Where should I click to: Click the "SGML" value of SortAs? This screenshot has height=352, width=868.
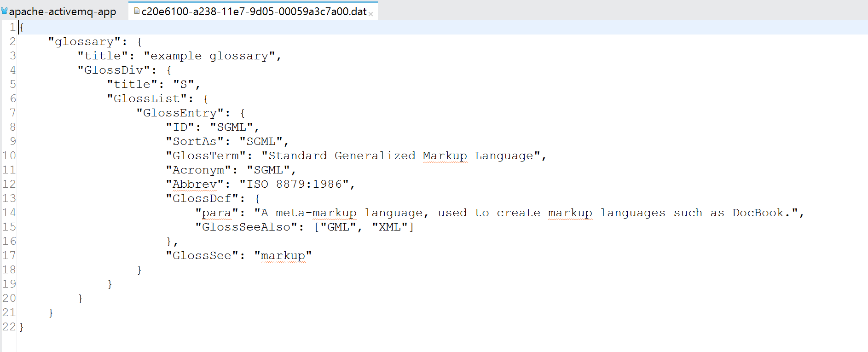pos(261,142)
